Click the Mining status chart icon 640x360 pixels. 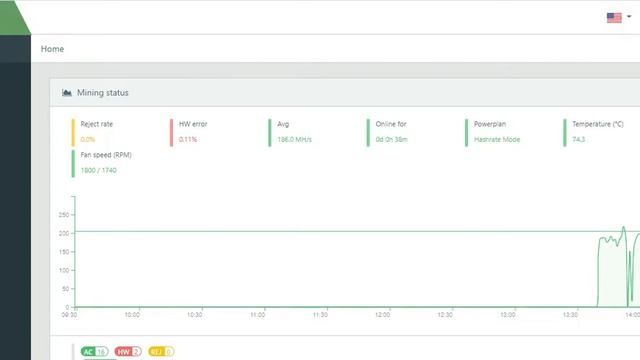pyautogui.click(x=67, y=93)
